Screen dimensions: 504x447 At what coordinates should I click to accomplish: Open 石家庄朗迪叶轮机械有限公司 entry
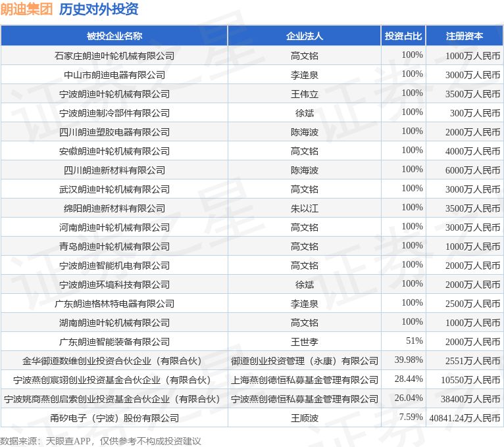[114, 56]
